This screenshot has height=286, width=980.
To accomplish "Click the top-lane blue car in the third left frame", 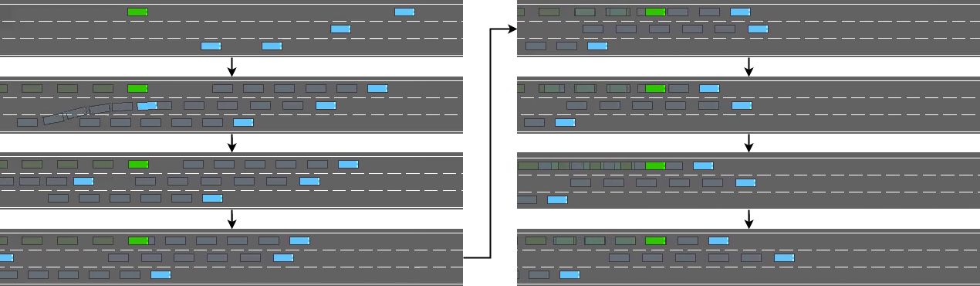I will point(348,165).
